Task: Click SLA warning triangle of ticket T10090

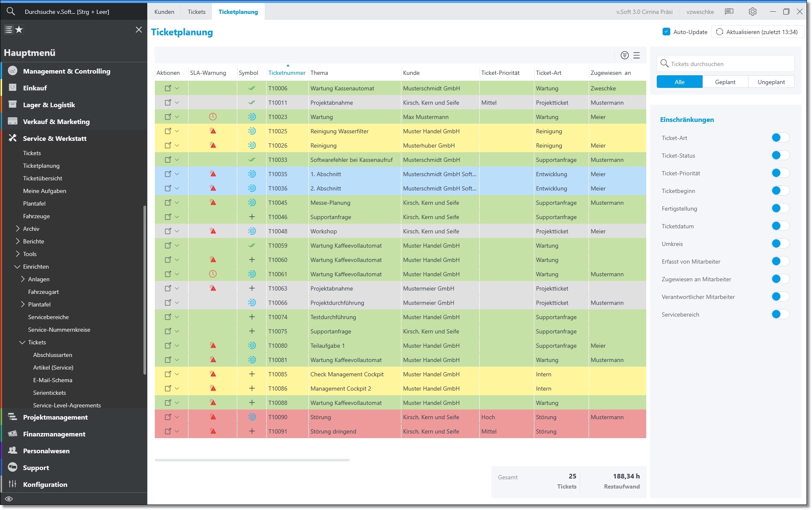Action: click(213, 417)
